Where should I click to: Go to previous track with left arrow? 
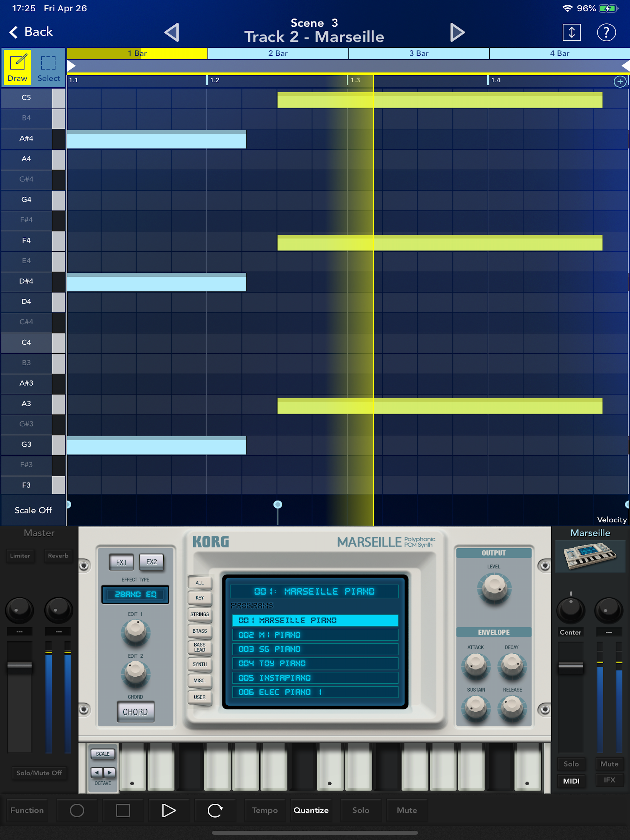[x=172, y=32]
